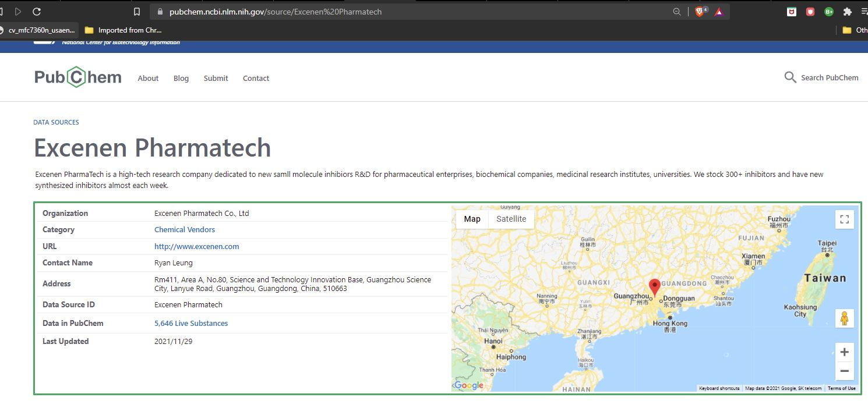Open the Submit menu item
868x408 pixels.
coord(216,78)
